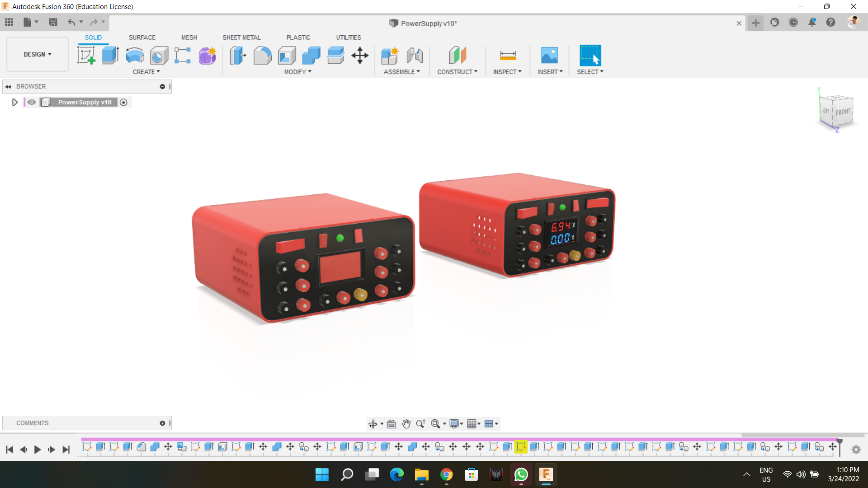Viewport: 868px width, 488px height.
Task: Click Undo in the quick access toolbar
Action: coord(72,22)
